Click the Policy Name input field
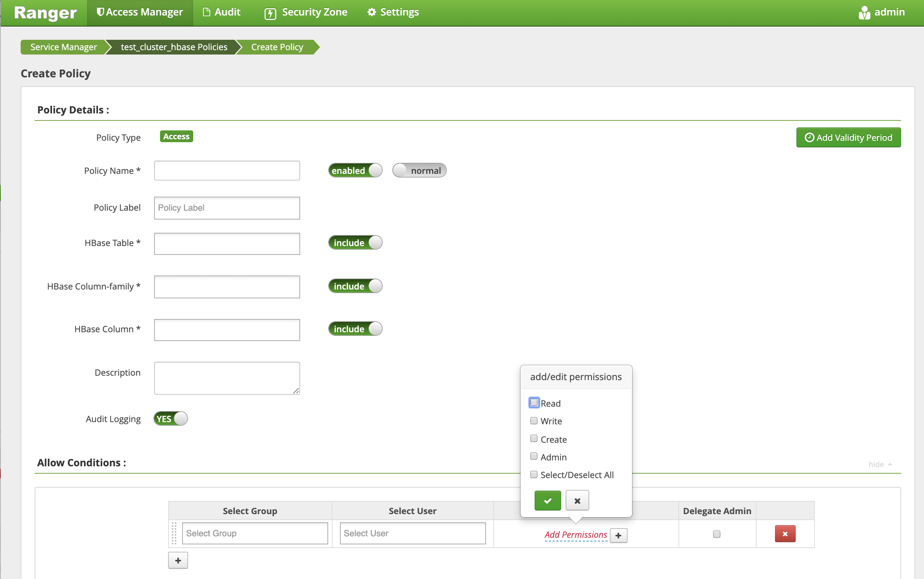 (226, 170)
